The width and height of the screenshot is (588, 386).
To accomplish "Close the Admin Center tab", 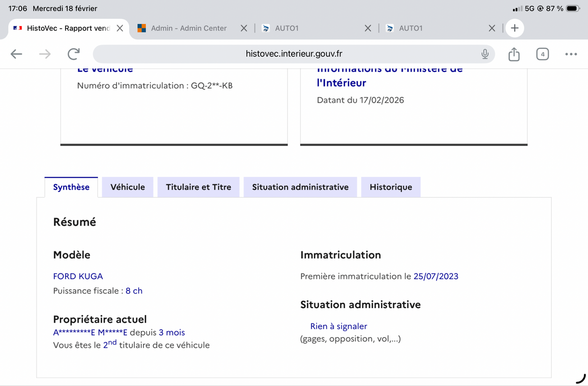I will pos(244,28).
